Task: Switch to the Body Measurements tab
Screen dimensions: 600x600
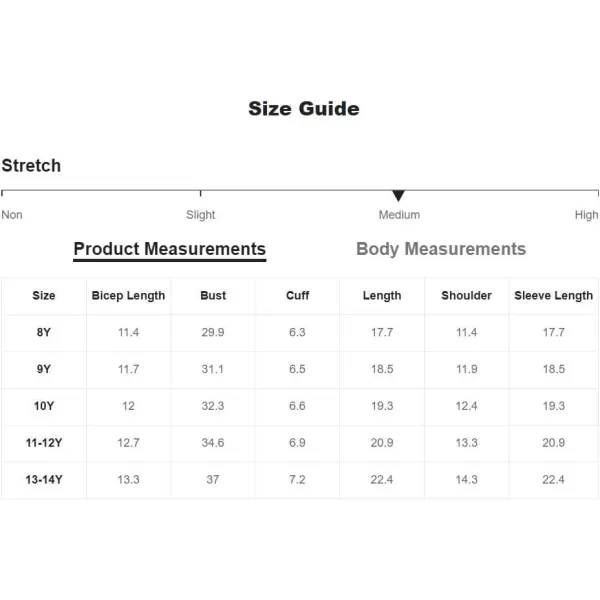Action: [441, 249]
